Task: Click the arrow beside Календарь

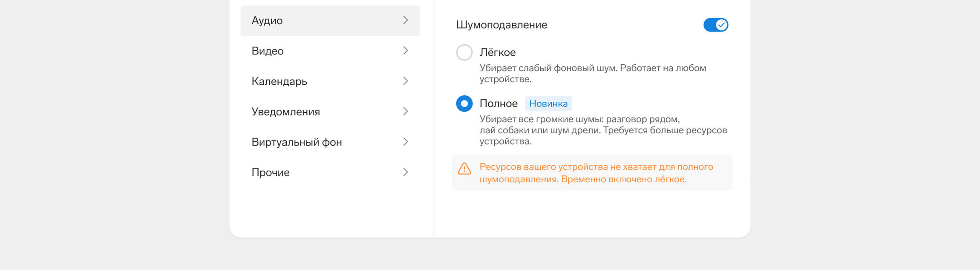Action: point(405,81)
